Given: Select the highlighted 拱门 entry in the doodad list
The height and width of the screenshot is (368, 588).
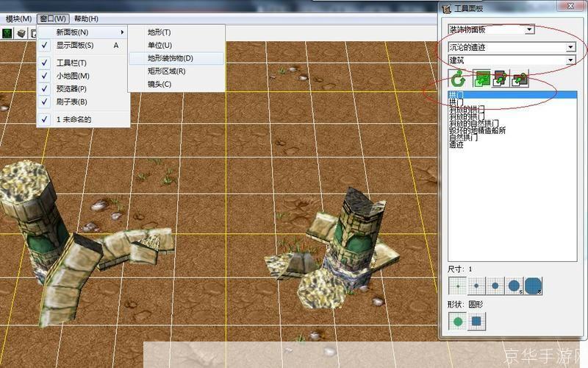Looking at the screenshot, I should coord(512,95).
